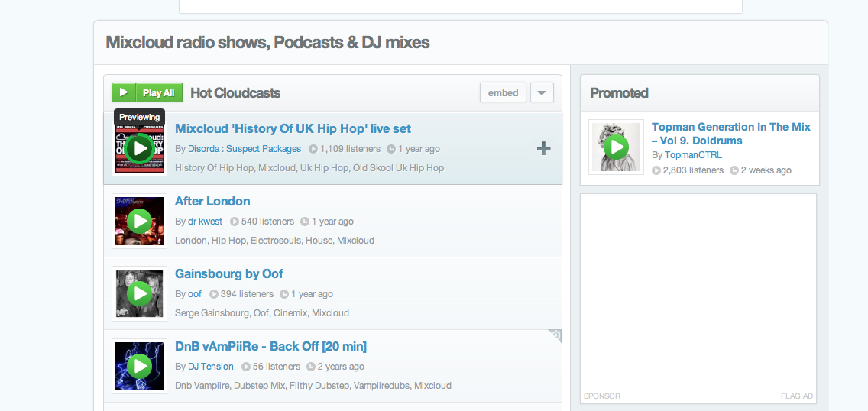
Task: Click the Promoted panel heading
Action: click(x=619, y=93)
